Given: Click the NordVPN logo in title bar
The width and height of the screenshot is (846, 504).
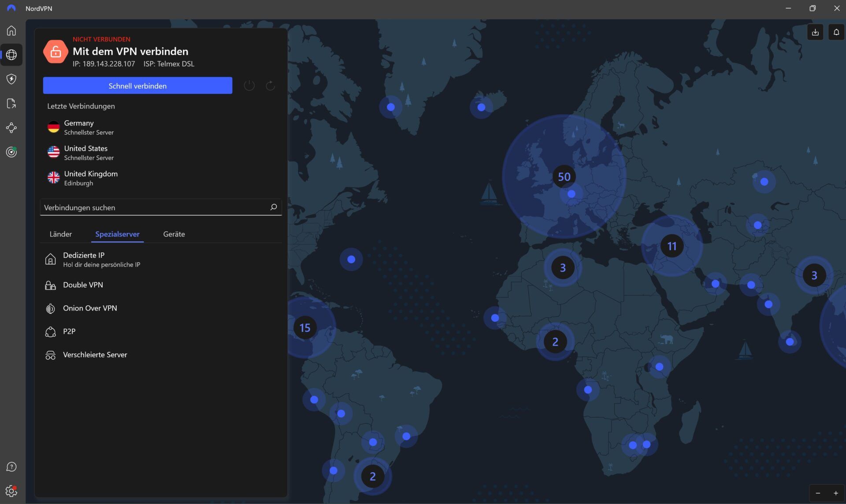Looking at the screenshot, I should tap(11, 8).
